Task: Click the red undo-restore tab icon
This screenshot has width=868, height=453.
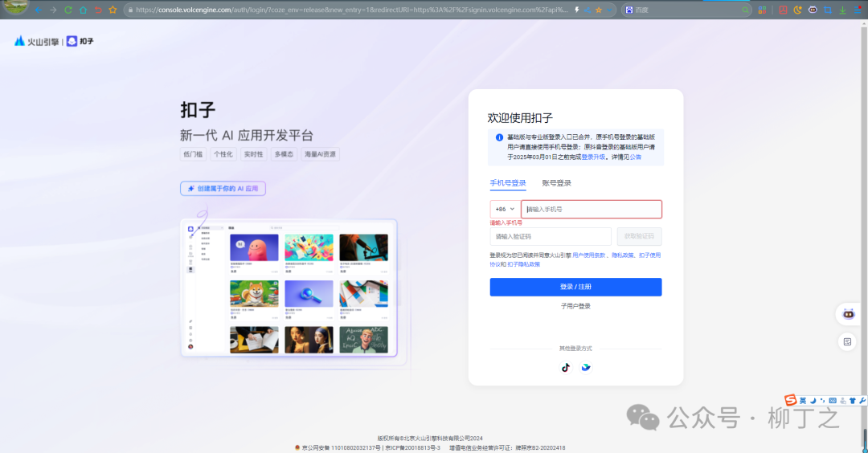Action: pos(98,10)
